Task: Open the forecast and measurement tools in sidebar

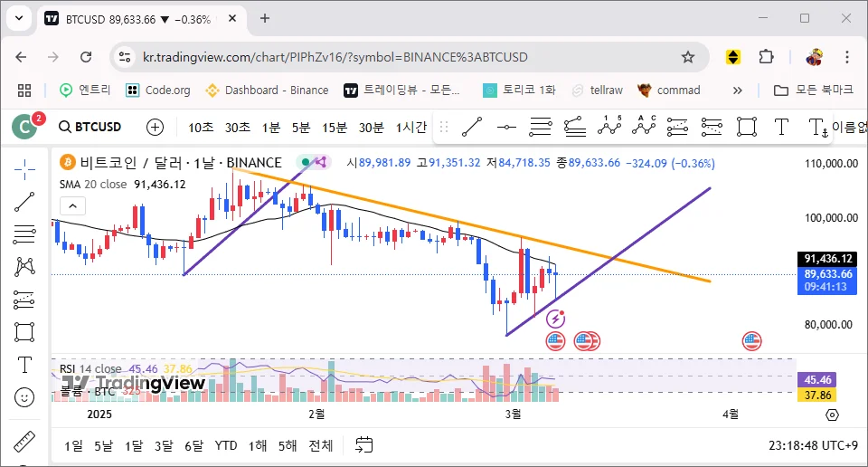Action: 24,300
